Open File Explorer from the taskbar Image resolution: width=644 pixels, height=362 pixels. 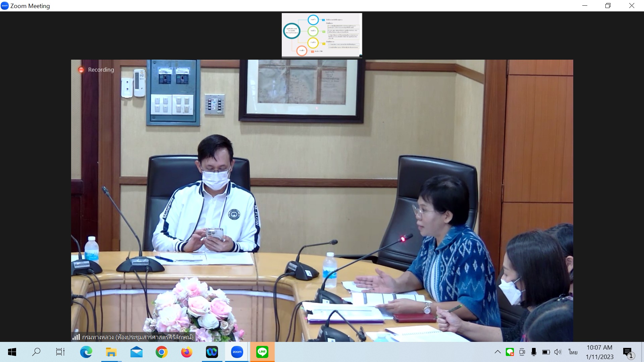[111, 352]
